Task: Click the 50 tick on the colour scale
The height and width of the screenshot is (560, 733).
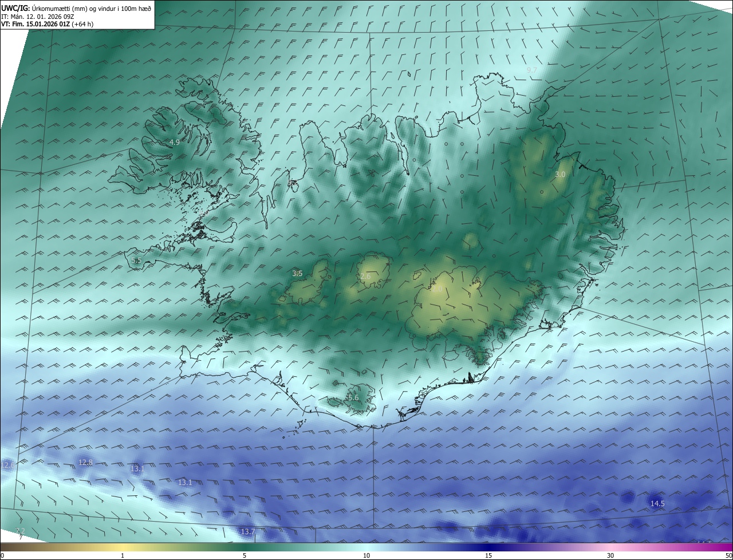Action: coord(728,555)
